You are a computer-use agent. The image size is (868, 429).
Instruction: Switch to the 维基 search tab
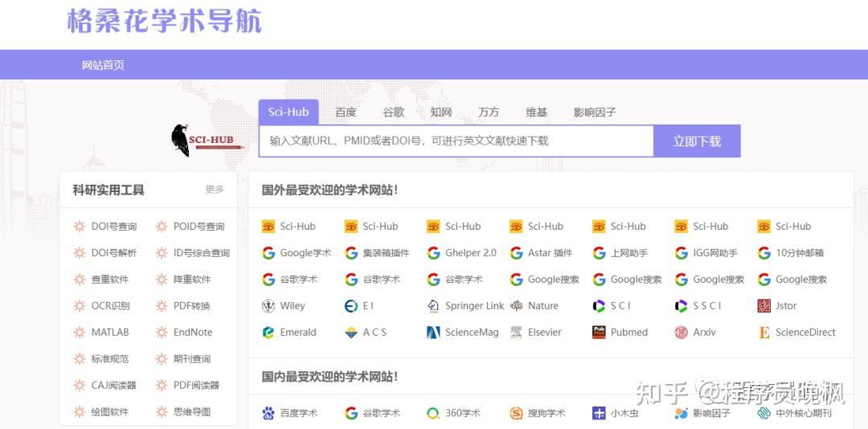point(536,112)
